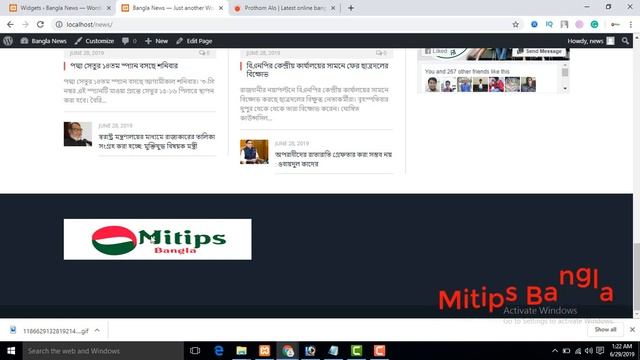
Task: Go back with the browser back arrow
Action: click(x=10, y=24)
